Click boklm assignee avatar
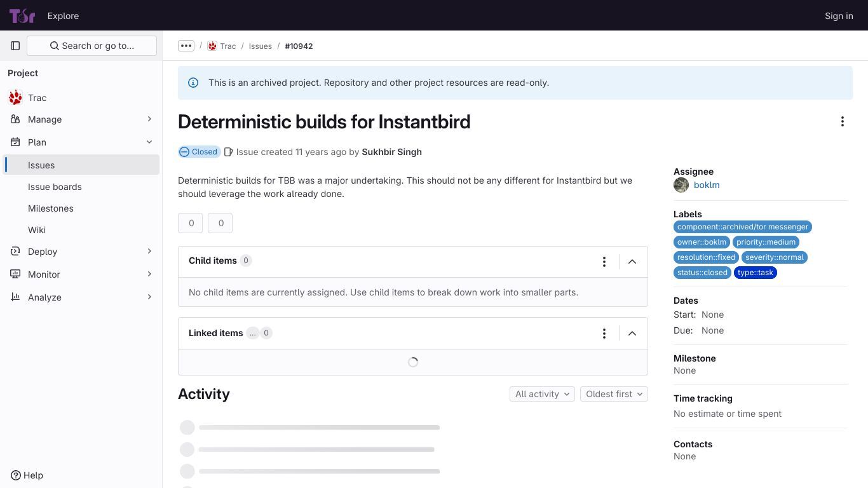 [681, 185]
